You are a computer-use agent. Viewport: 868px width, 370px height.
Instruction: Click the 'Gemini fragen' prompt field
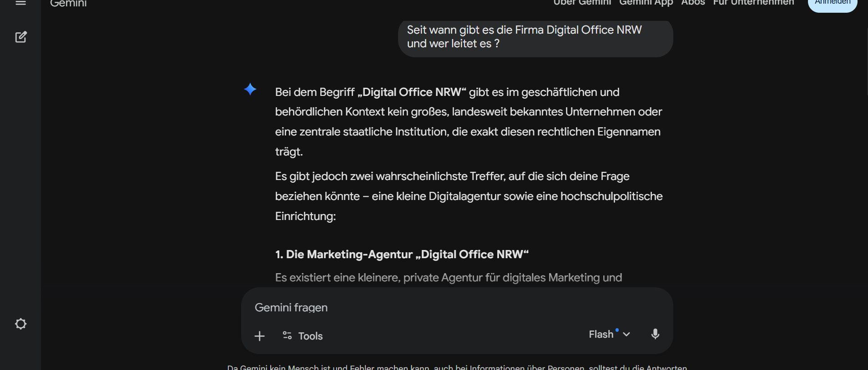click(457, 307)
